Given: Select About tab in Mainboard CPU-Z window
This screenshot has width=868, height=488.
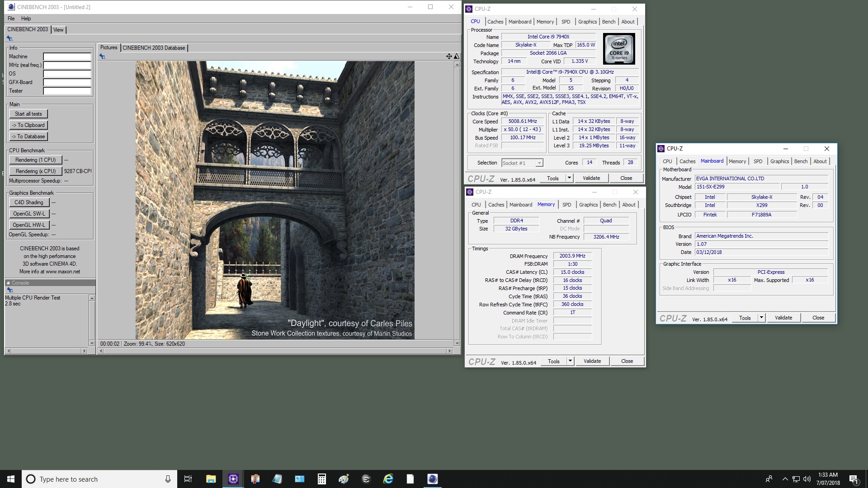Looking at the screenshot, I should pyautogui.click(x=820, y=161).
